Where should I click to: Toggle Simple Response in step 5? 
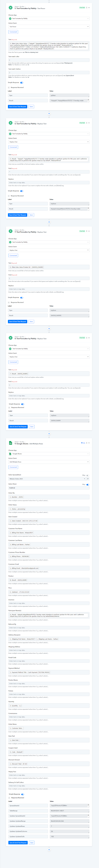point(22,82)
